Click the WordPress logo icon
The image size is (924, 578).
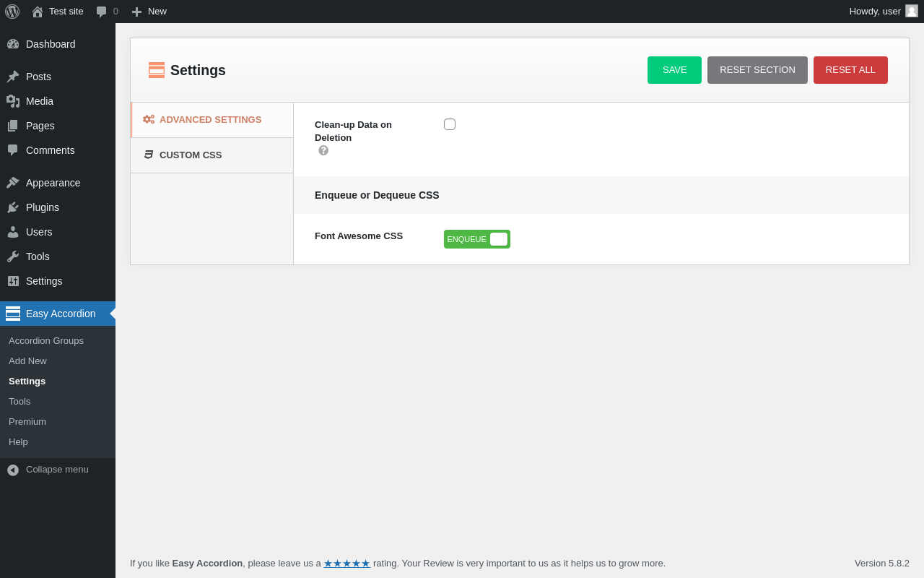pos(12,12)
